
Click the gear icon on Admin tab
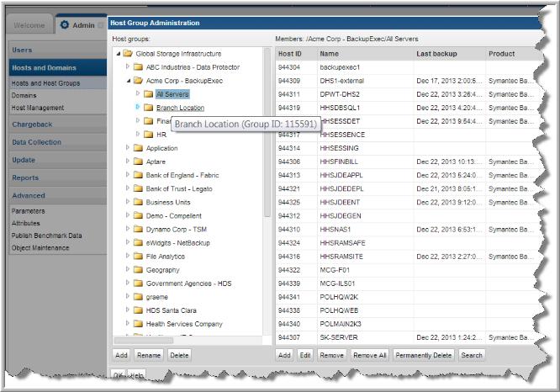(x=65, y=25)
